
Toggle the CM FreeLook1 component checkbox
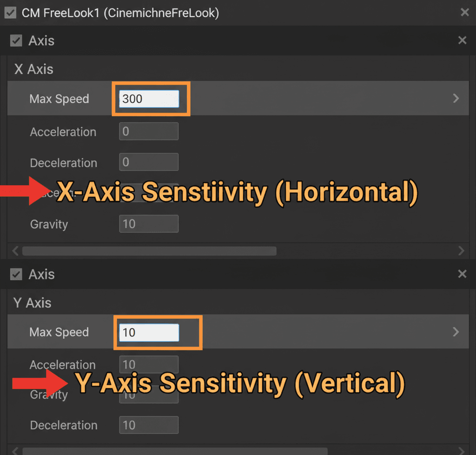point(10,13)
